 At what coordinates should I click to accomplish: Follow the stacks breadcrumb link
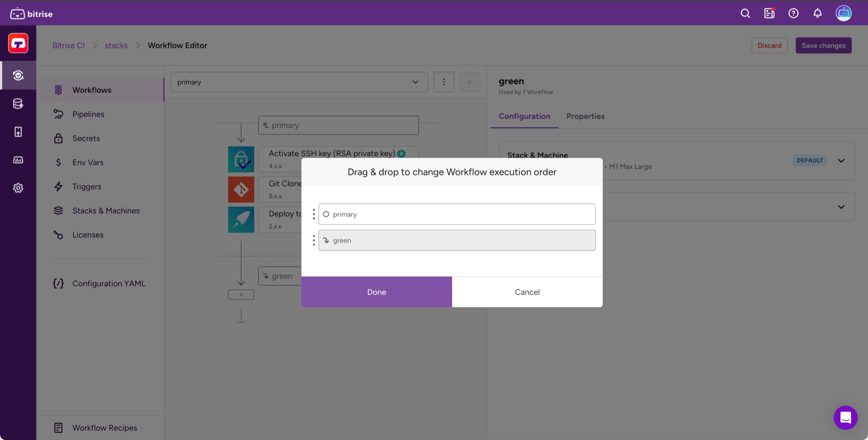click(116, 45)
